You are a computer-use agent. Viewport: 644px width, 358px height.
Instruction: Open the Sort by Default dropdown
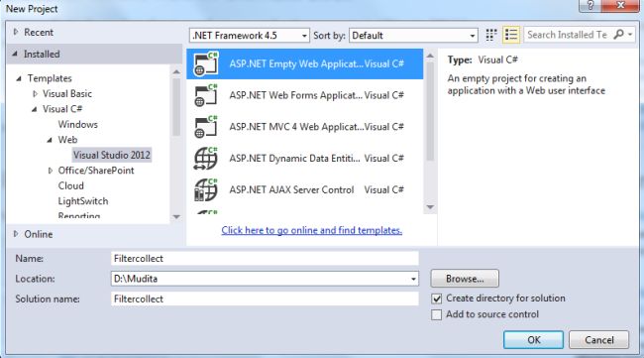point(413,36)
